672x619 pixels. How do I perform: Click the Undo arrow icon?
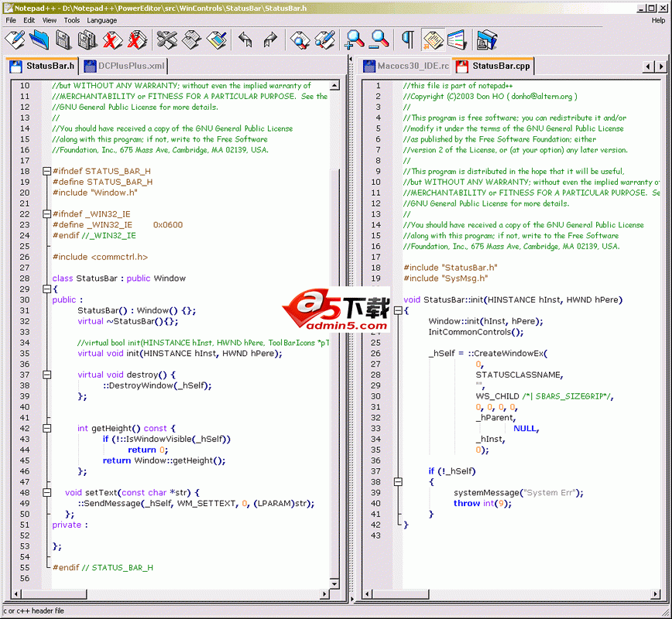245,39
